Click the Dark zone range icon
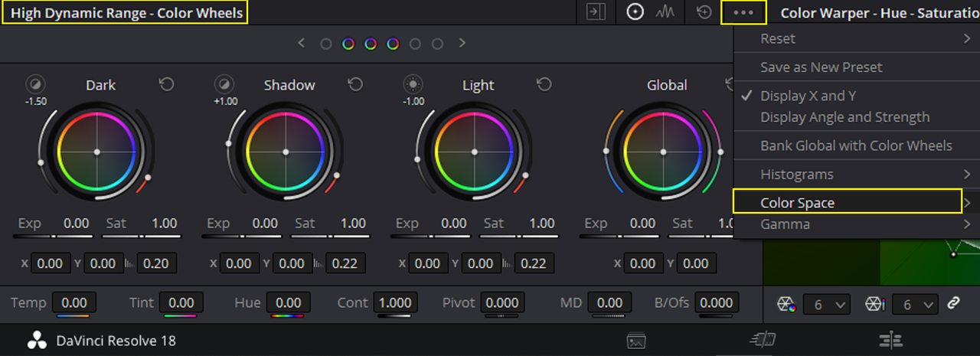 (35, 83)
